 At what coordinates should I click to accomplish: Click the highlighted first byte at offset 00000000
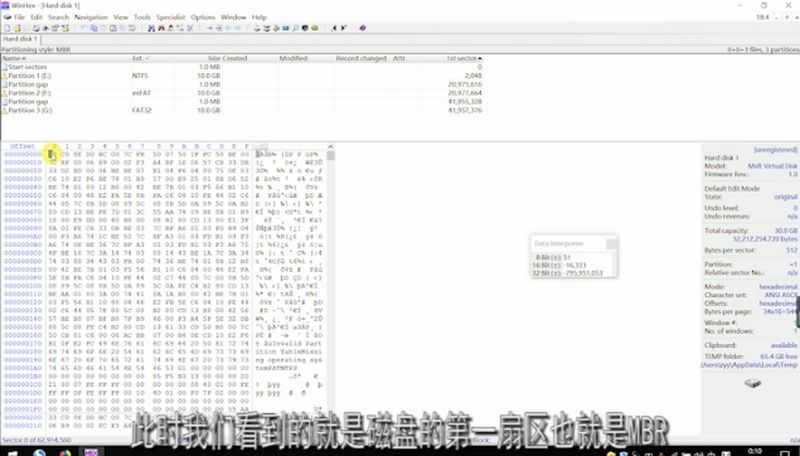click(x=51, y=154)
